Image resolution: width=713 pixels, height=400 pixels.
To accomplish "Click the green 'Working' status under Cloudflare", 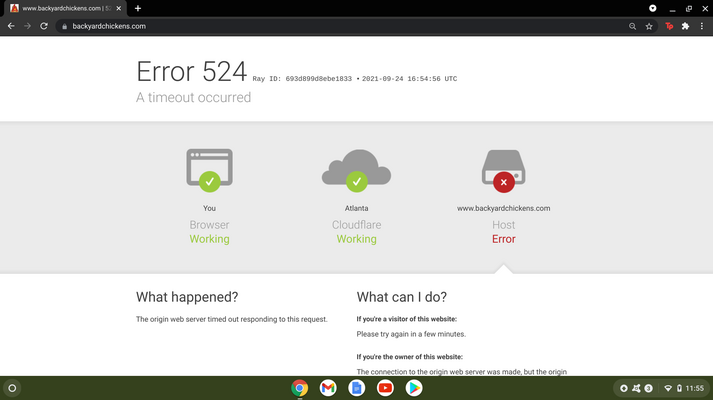I will pos(356,239).
